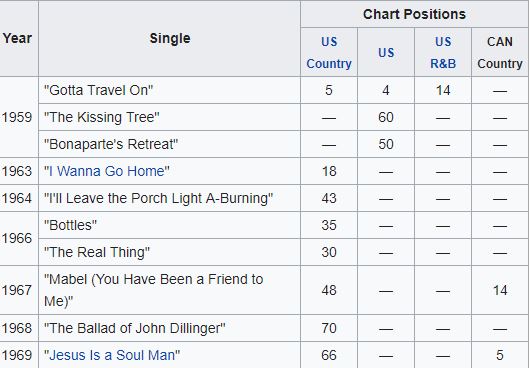This screenshot has height=368, width=531.
Task: Select the 1959 year cell
Action: [x=18, y=117]
